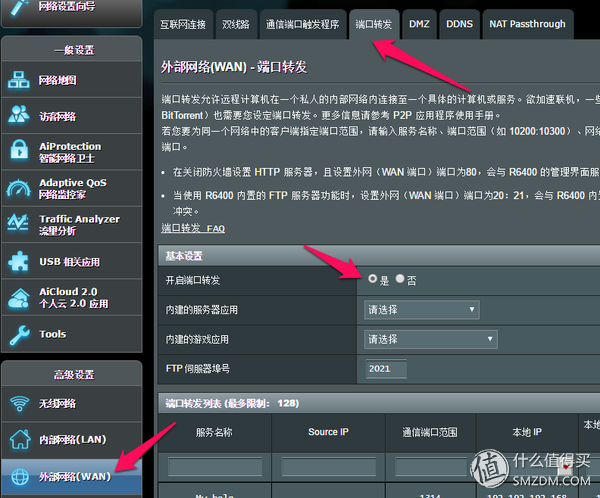Click the 本地 IP column header
600x498 pixels.
[527, 432]
